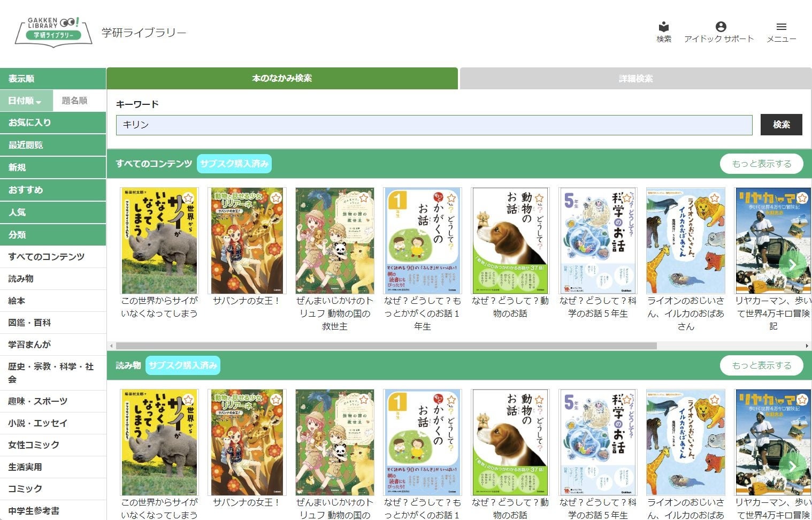Click サブスク購入済み badge beside すべてのコンテンツ
812x520 pixels.
click(234, 164)
